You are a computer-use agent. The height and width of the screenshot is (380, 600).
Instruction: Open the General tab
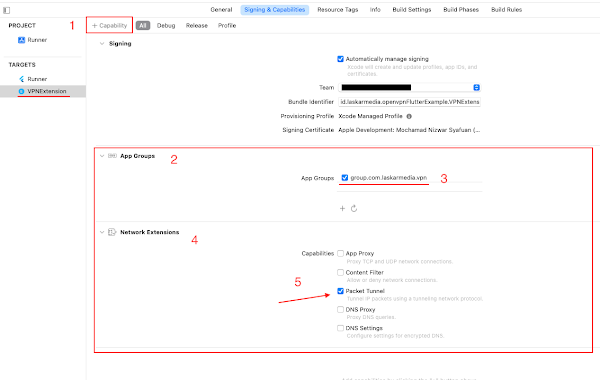pyautogui.click(x=221, y=10)
